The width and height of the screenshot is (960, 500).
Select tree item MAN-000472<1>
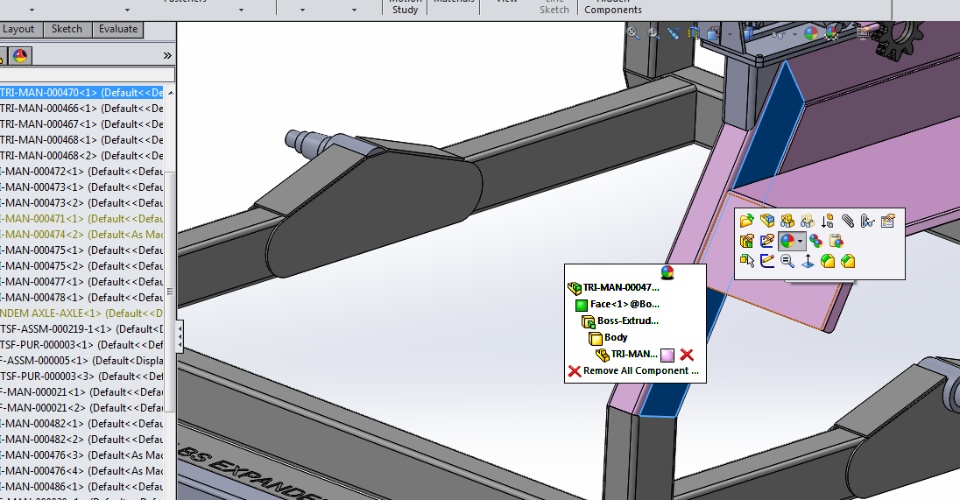pyautogui.click(x=81, y=172)
